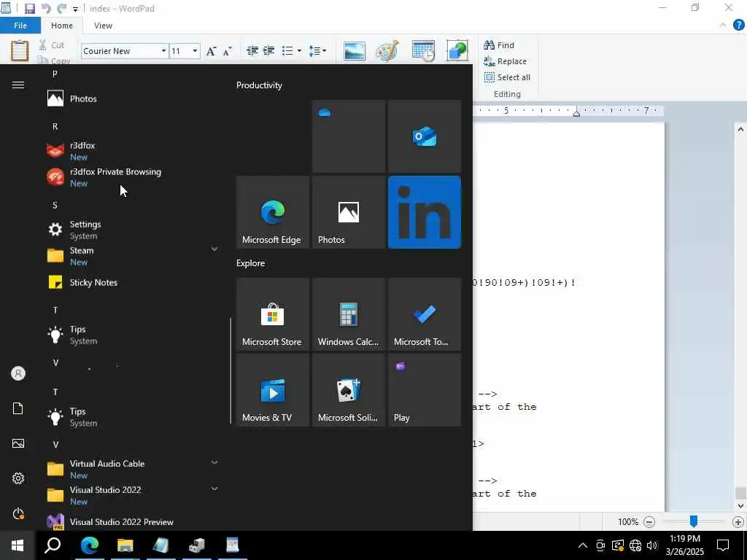The height and width of the screenshot is (560, 747).
Task: Click the WordPad Paste clipboard icon
Action: coord(20,50)
